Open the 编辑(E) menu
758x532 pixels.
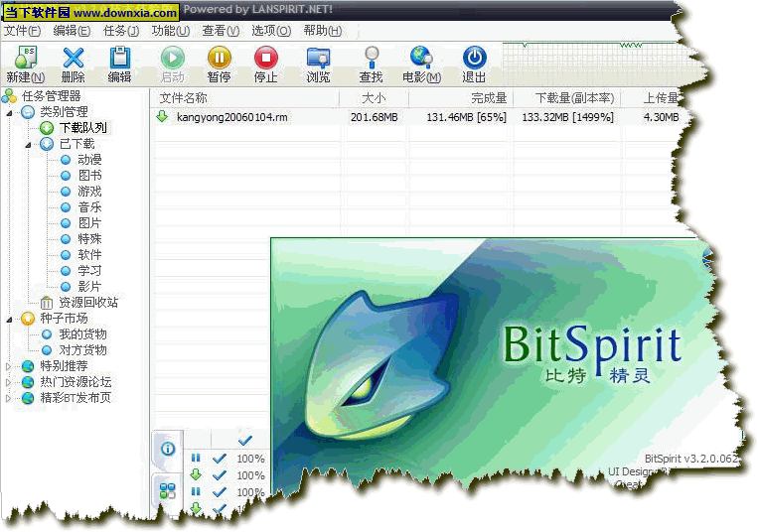(72, 31)
